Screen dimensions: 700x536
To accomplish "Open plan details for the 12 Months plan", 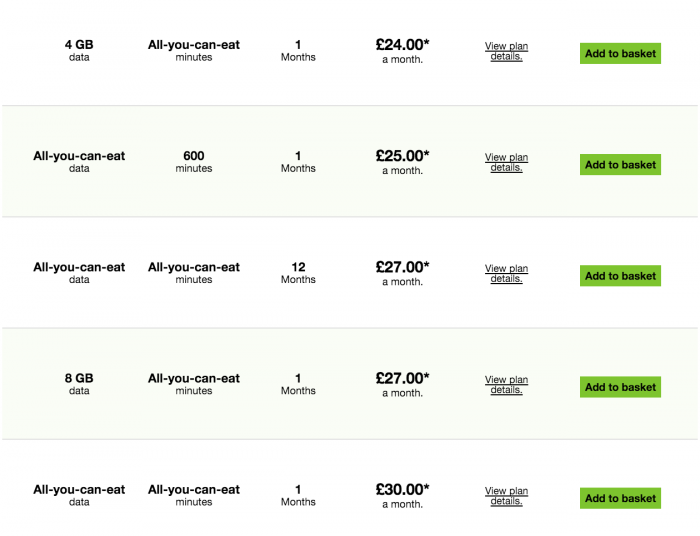I will point(506,274).
